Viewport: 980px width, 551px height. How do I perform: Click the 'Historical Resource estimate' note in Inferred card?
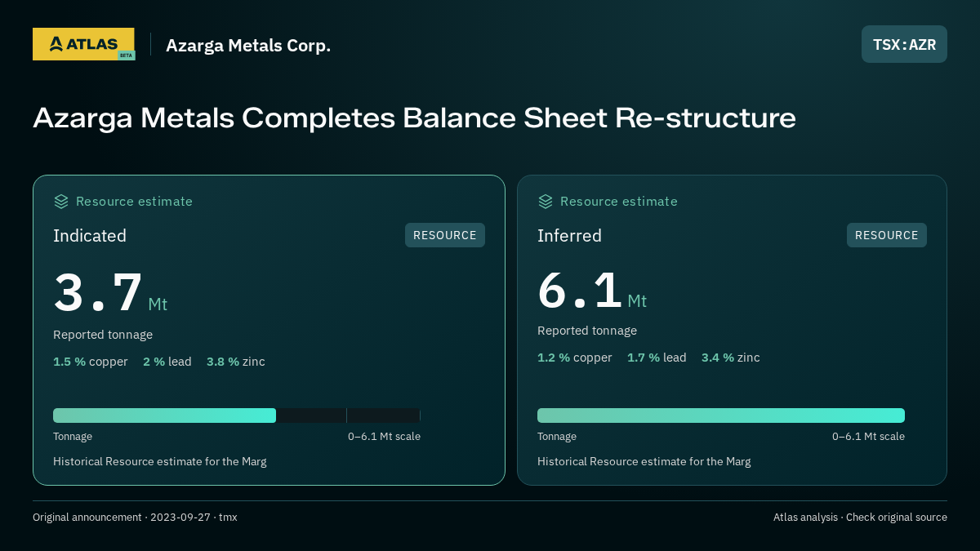point(644,462)
